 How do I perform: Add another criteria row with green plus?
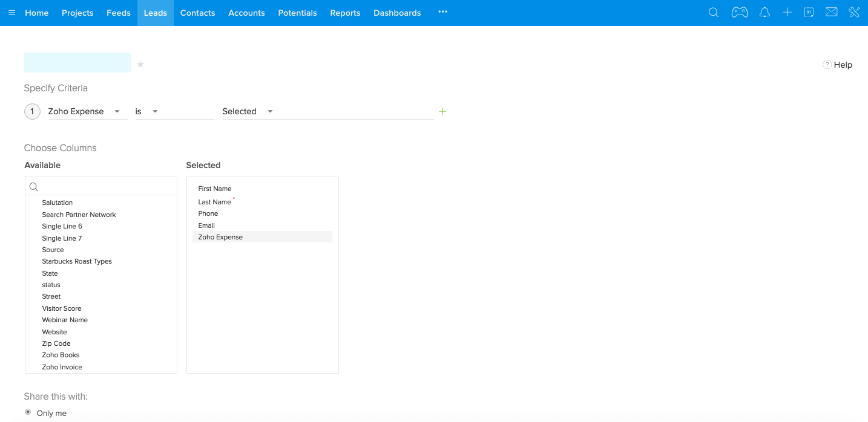(442, 111)
